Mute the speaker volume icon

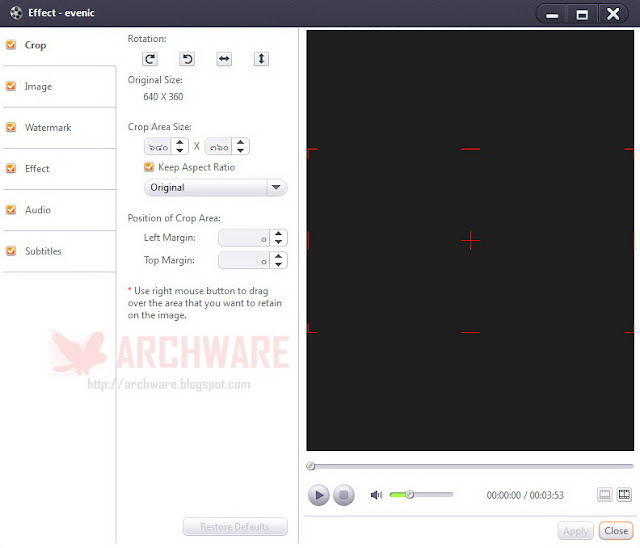(x=376, y=495)
